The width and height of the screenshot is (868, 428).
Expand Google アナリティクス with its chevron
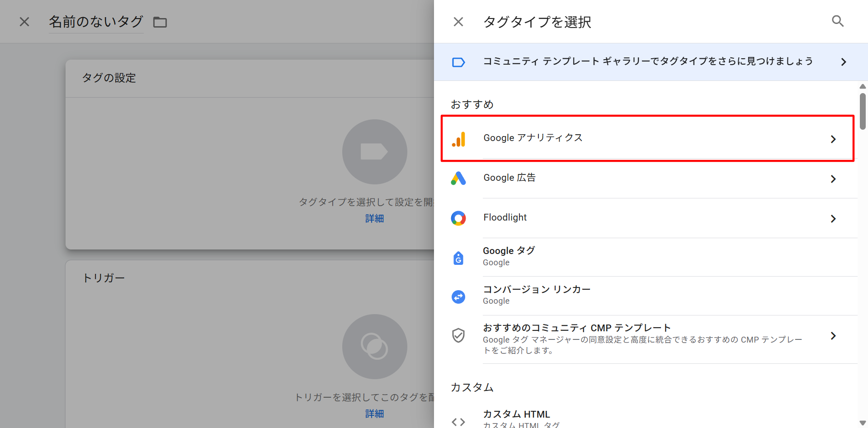tap(833, 139)
